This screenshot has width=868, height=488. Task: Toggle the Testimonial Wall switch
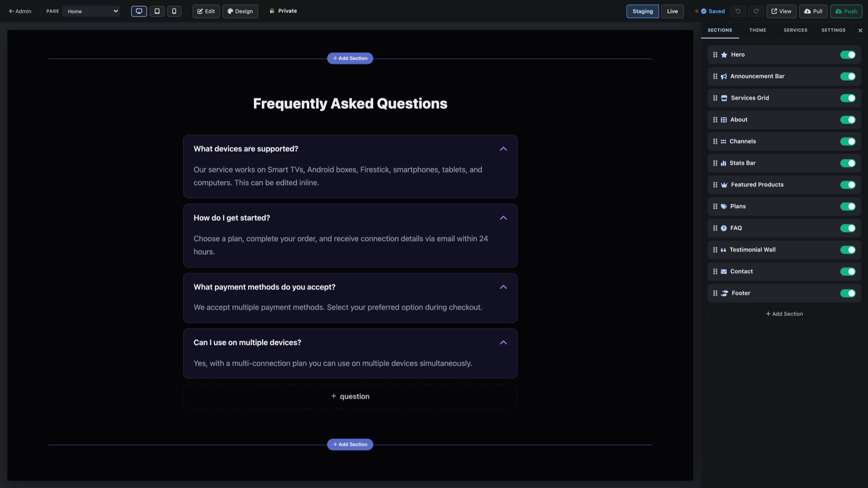pyautogui.click(x=848, y=250)
